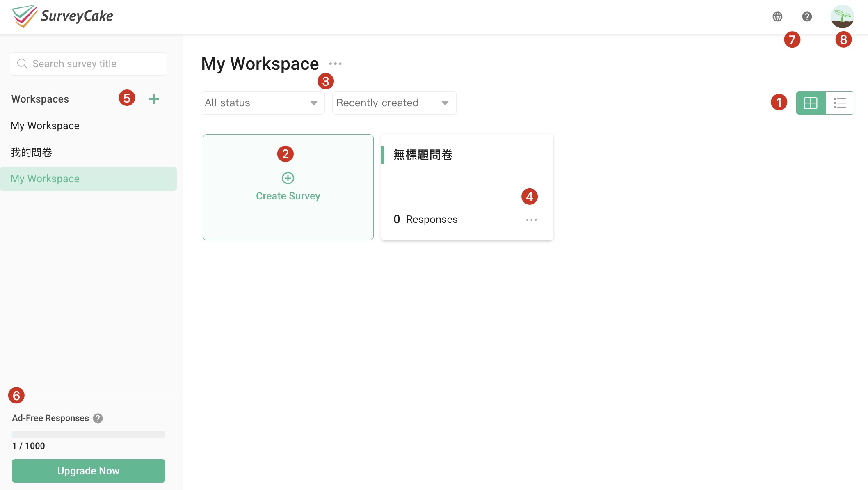Open the Recently created sort dropdown
This screenshot has height=490, width=868.
(x=393, y=103)
